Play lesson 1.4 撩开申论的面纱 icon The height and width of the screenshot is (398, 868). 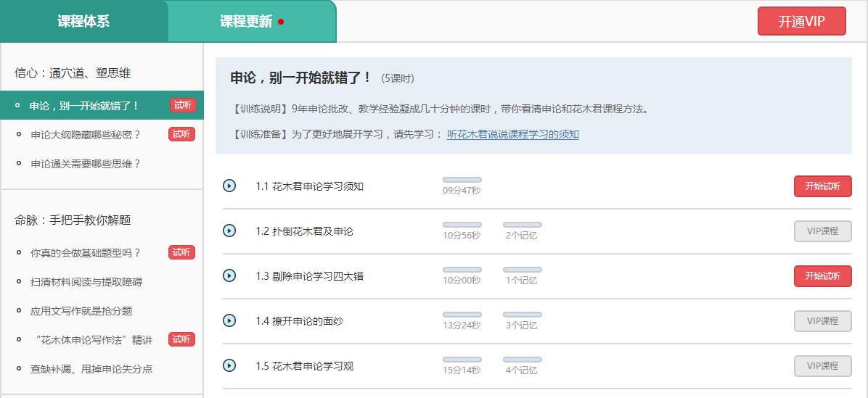229,320
